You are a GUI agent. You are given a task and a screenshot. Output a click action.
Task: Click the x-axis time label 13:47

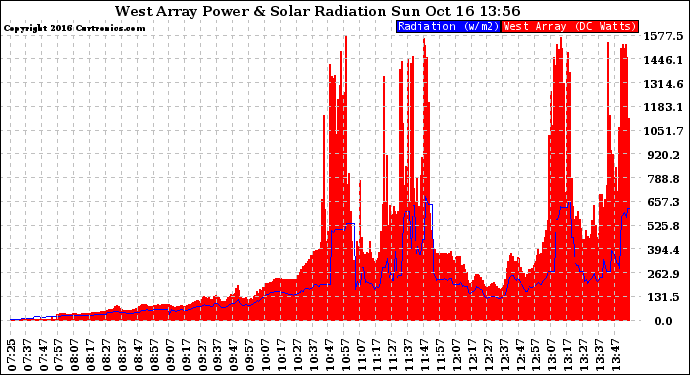coord(615,355)
